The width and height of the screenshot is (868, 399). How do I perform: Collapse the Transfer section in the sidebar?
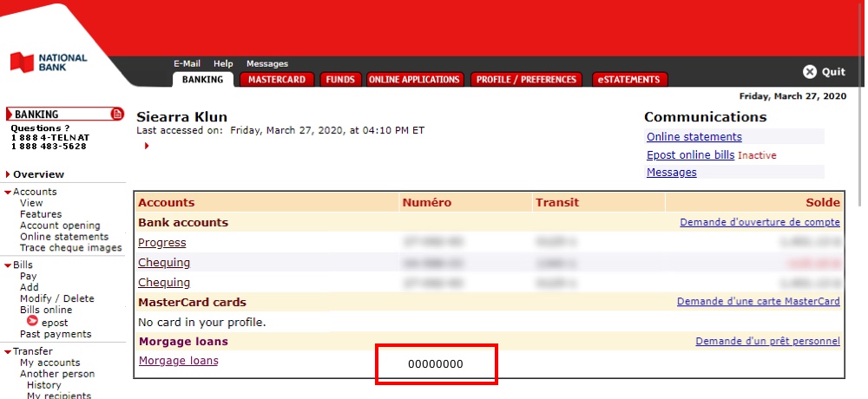pos(8,351)
